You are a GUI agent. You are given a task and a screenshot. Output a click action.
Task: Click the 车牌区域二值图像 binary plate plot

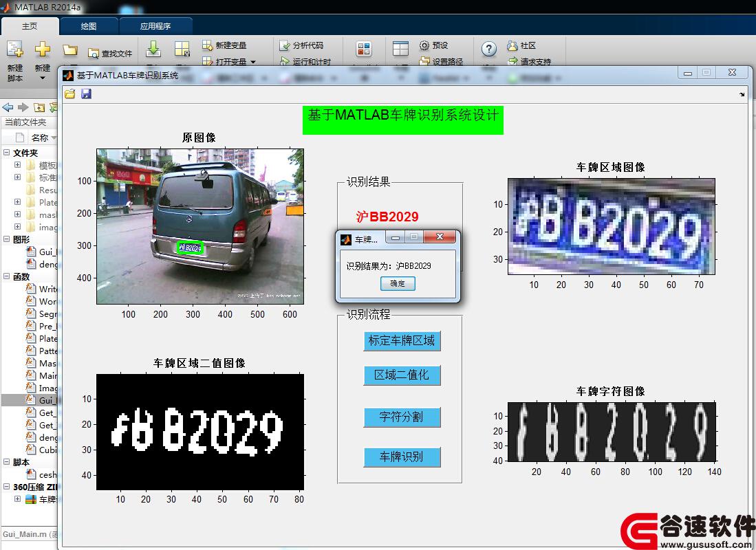200,432
